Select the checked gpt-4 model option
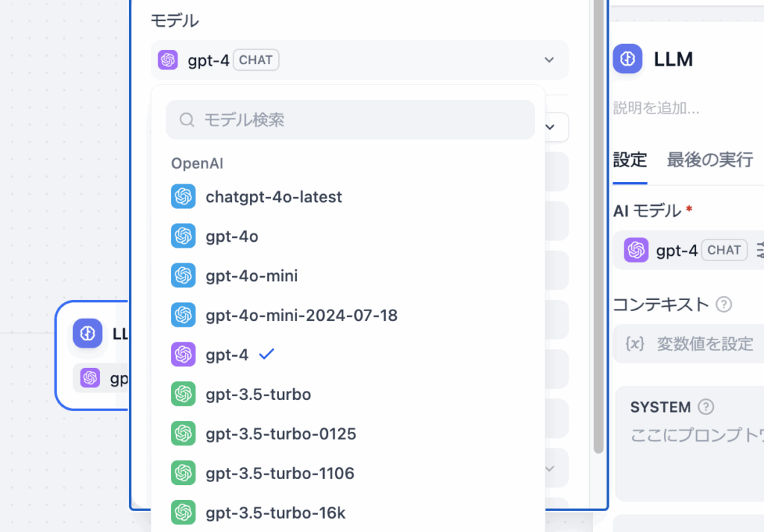Screen dimensions: 764x532 coord(227,355)
